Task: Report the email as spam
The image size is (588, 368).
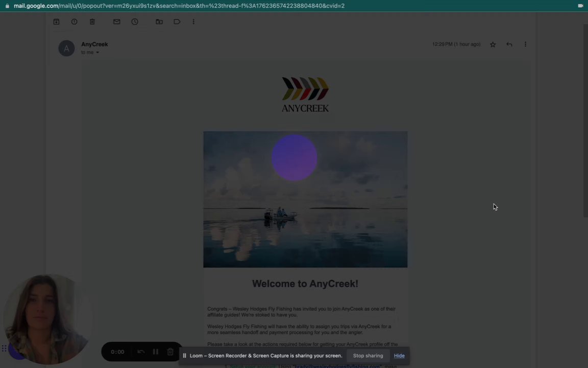Action: 74,22
